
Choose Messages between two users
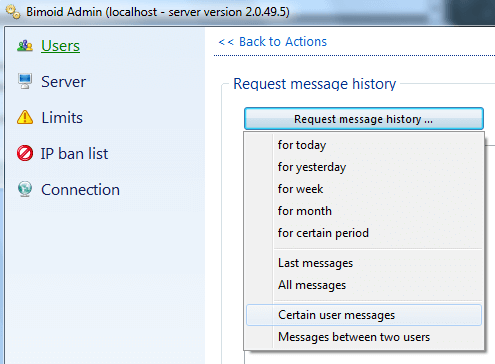tap(364, 337)
